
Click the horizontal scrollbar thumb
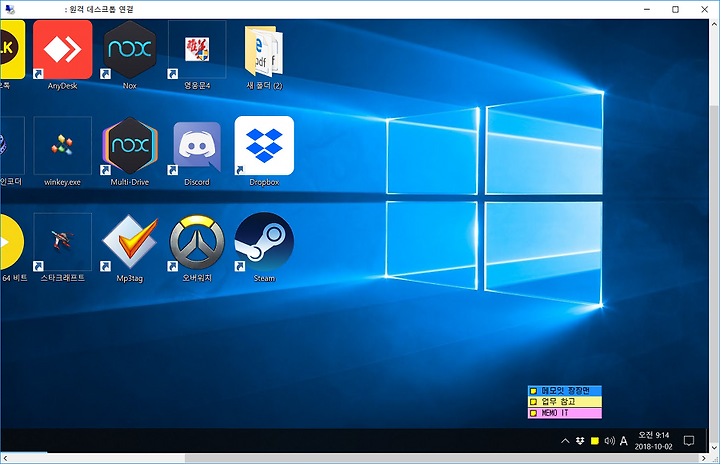[442, 458]
